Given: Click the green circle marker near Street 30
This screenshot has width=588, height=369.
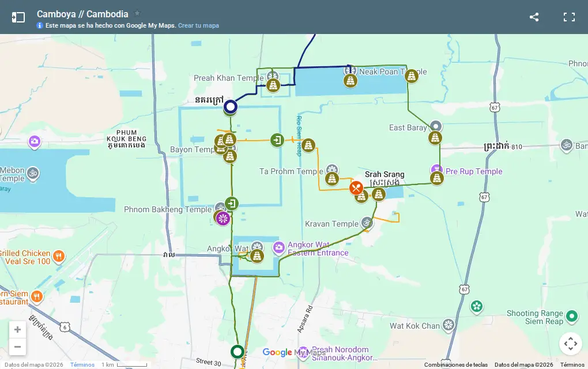Looking at the screenshot, I should click(x=237, y=352).
